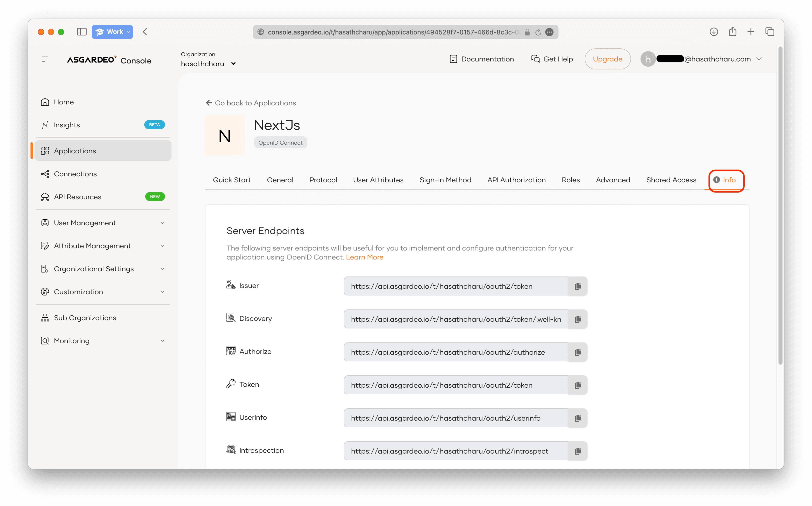
Task: Open Home in the sidebar
Action: [103, 102]
